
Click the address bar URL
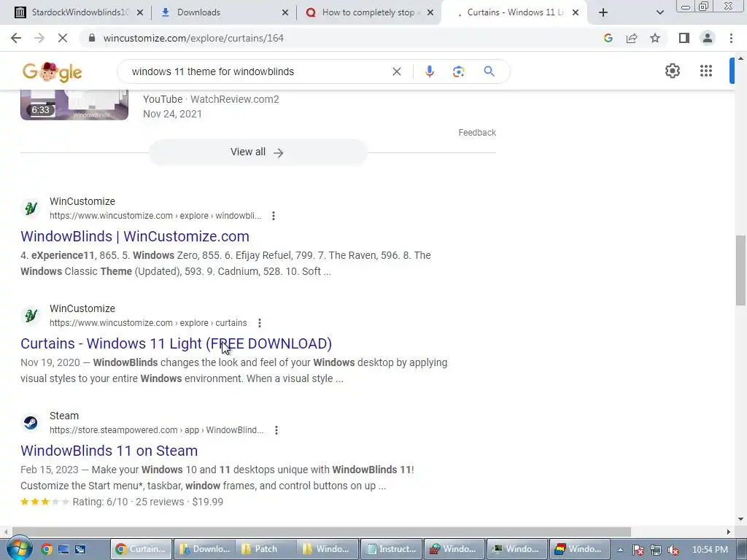[193, 38]
